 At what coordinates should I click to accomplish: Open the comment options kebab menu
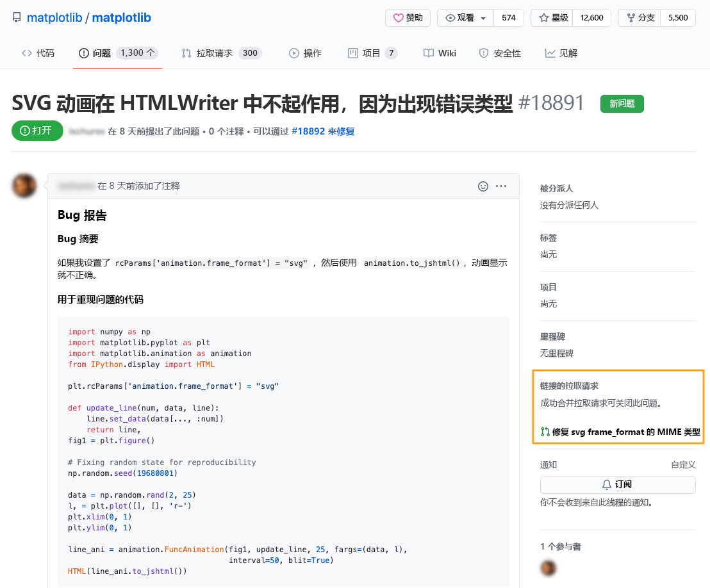(500, 186)
